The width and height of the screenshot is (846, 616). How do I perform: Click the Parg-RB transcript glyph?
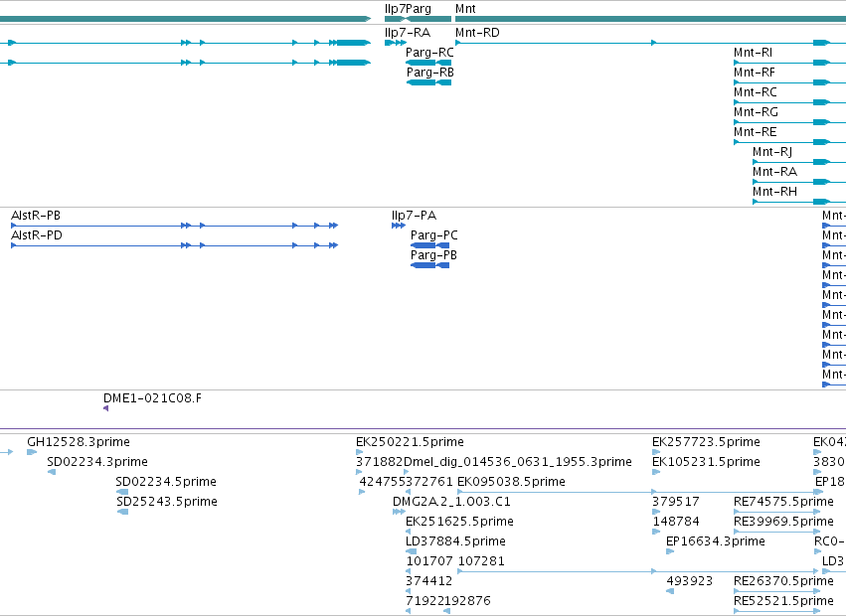428,82
